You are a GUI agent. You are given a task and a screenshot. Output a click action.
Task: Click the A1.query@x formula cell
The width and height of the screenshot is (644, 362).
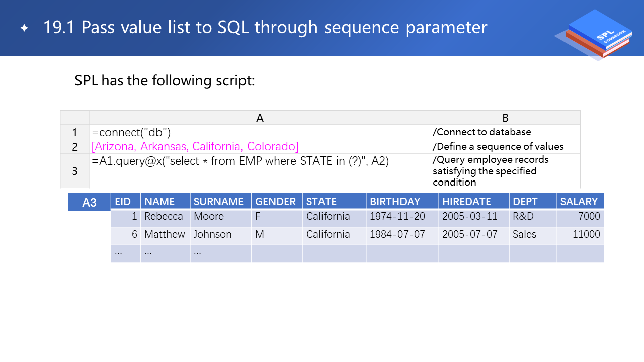pyautogui.click(x=260, y=170)
